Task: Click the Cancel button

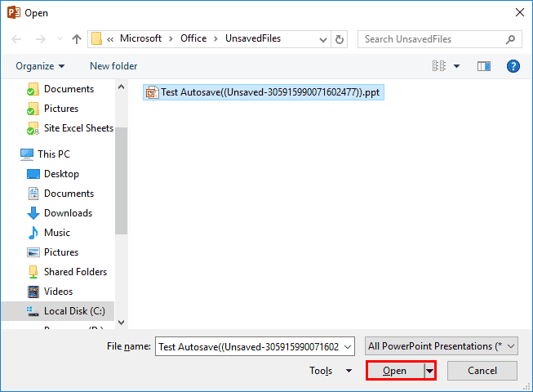Action: point(482,371)
